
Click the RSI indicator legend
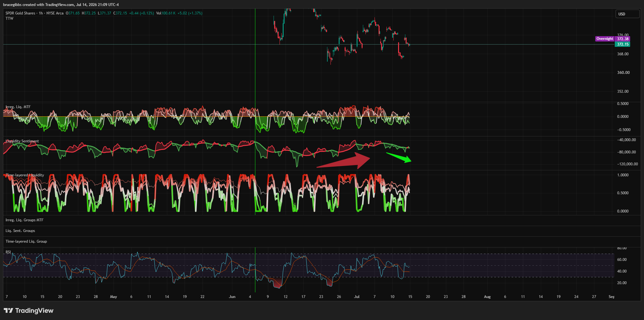(x=8, y=252)
